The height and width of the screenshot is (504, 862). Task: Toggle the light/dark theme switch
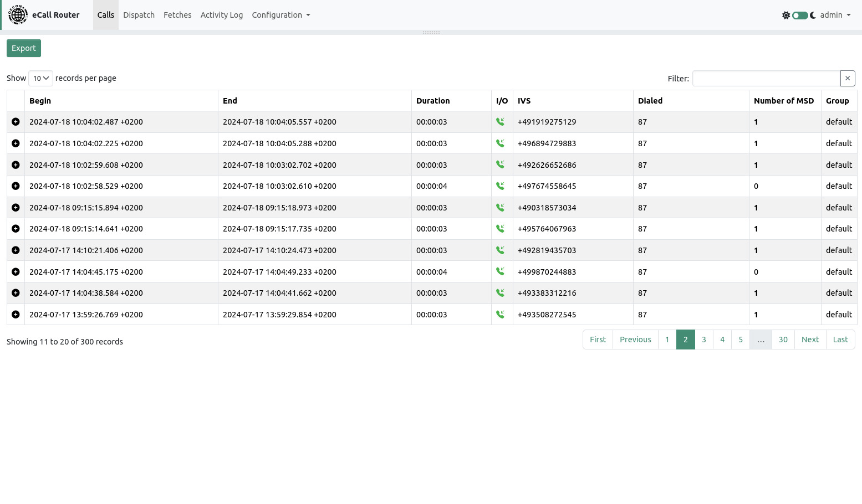(x=799, y=16)
